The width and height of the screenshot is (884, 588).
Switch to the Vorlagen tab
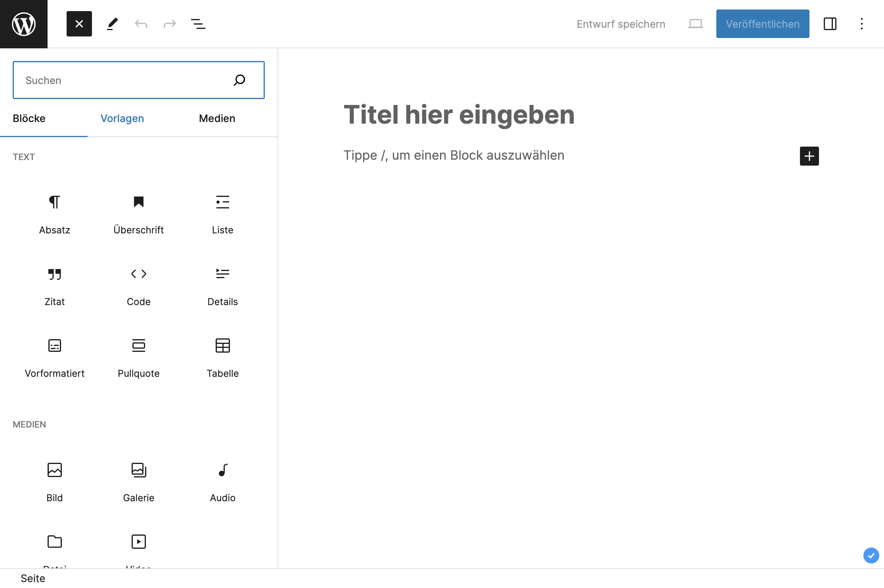[x=122, y=118]
